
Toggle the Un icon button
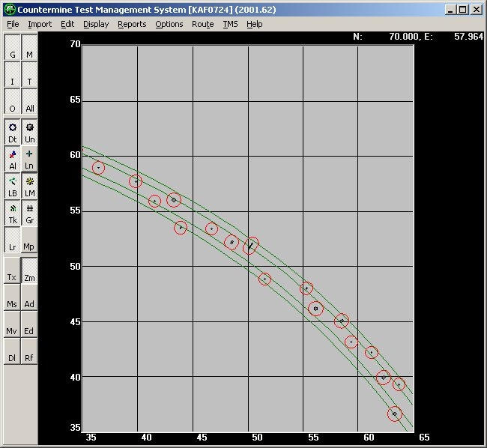pyautogui.click(x=29, y=132)
